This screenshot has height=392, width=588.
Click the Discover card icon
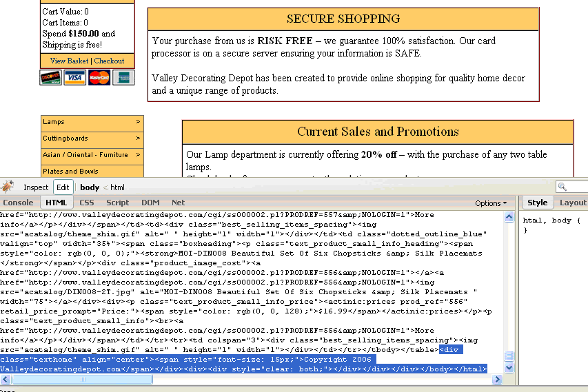[x=50, y=77]
